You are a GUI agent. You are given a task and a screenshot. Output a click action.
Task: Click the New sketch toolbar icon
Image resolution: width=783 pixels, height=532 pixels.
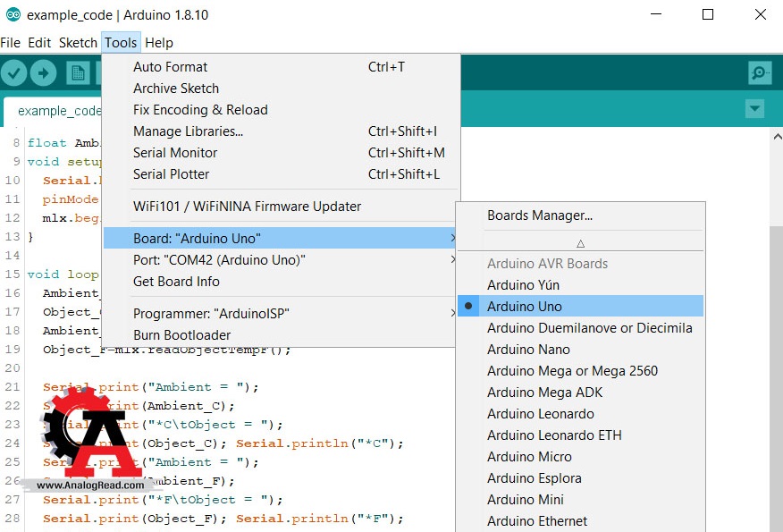point(78,73)
